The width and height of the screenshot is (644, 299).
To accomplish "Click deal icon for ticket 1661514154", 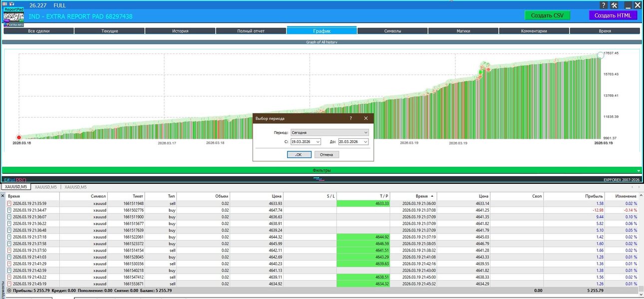I will click(x=9, y=250).
